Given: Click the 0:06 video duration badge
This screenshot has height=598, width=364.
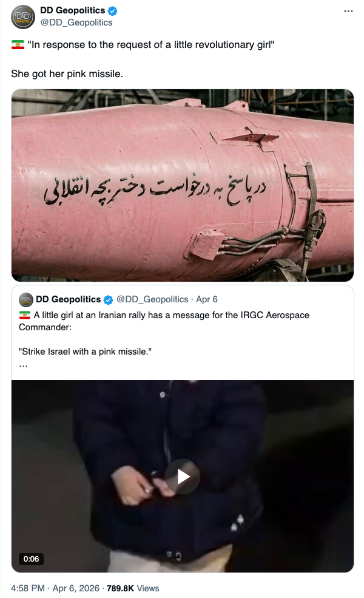Looking at the screenshot, I should (x=31, y=559).
